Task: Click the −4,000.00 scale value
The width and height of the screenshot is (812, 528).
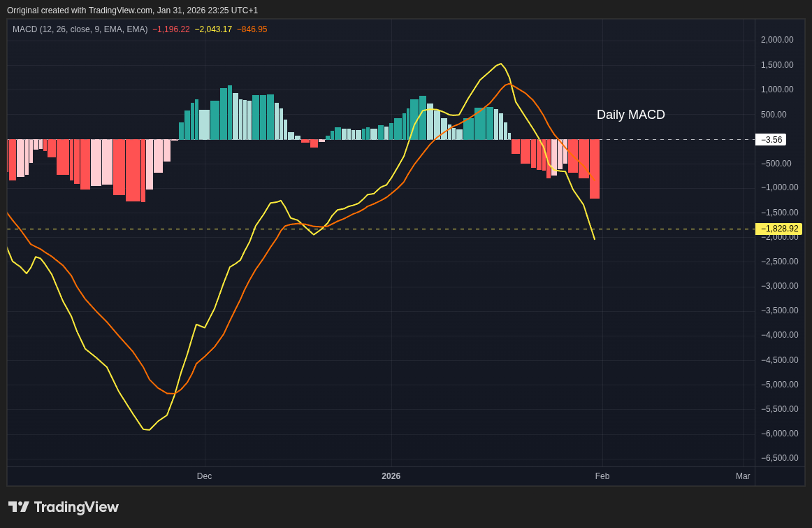Action: click(779, 335)
